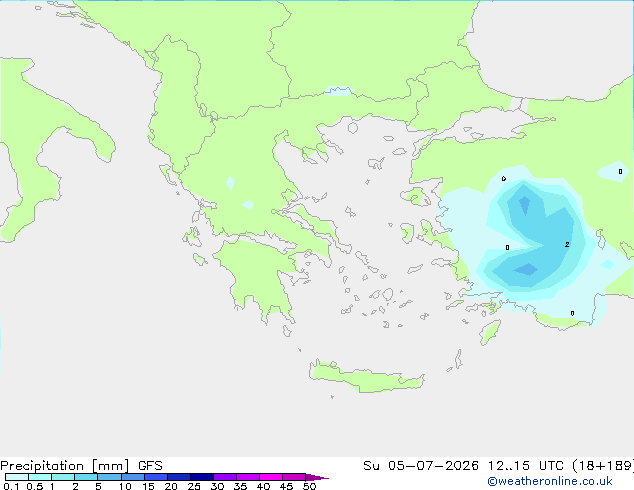This screenshot has width=634, height=490.
Task: Pick the 40–45 mm legend swatch
Action: [x=271, y=477]
